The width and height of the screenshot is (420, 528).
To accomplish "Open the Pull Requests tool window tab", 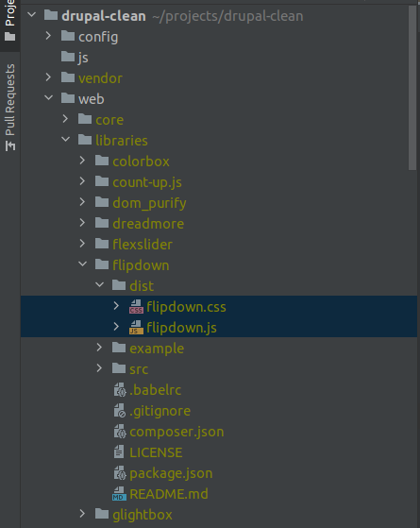I will pos(10,107).
